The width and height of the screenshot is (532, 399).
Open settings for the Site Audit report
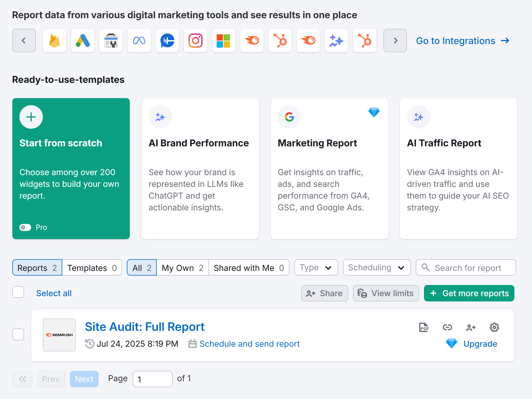pos(494,327)
